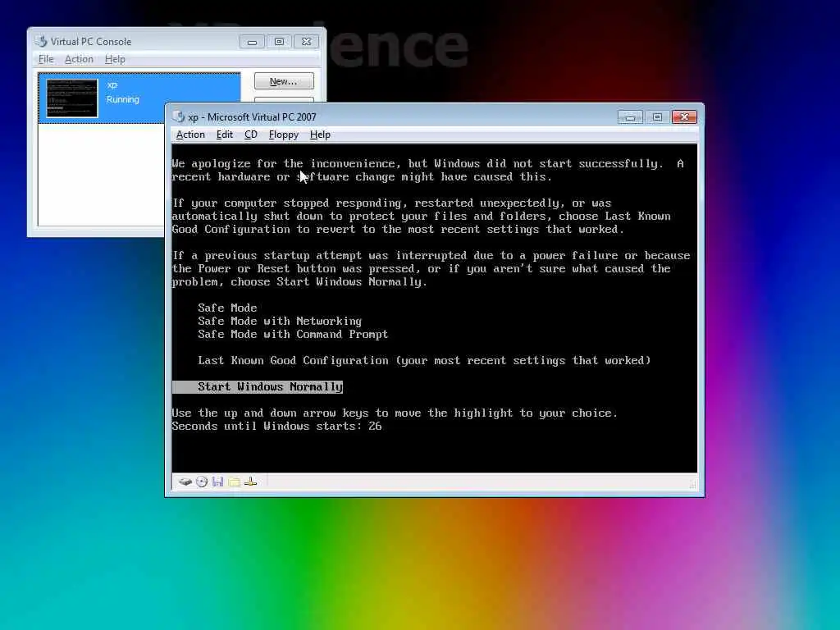The height and width of the screenshot is (630, 840).
Task: Open Help menu in xp window
Action: (320, 135)
